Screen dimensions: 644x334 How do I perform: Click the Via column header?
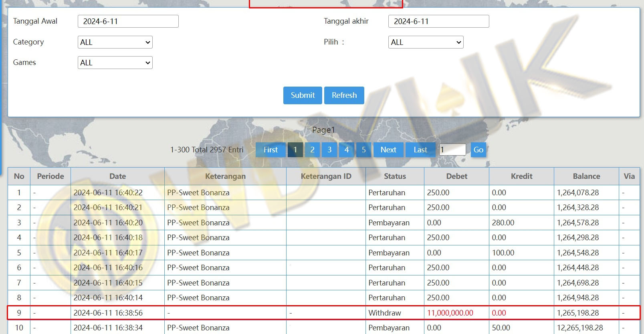[x=630, y=176]
